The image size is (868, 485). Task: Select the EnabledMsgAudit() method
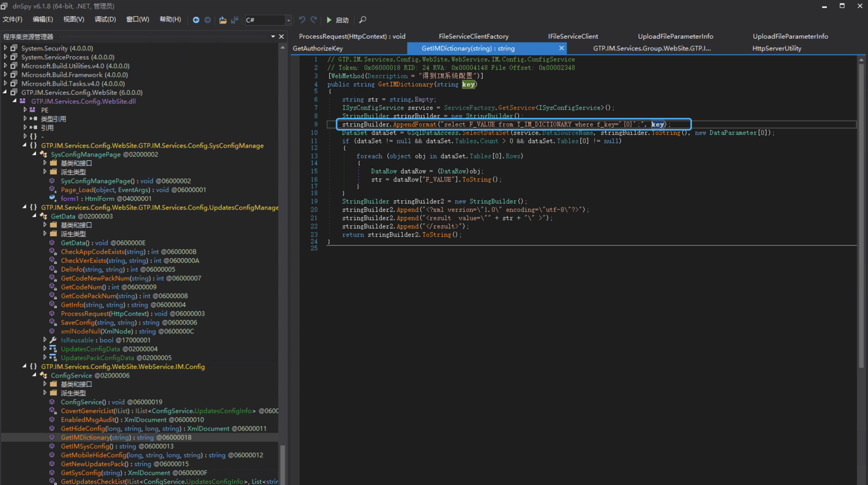[133, 420]
